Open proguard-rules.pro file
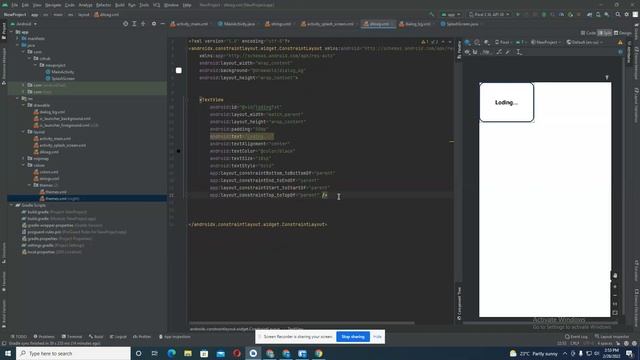This screenshot has width=640, height=360. pos(74,232)
